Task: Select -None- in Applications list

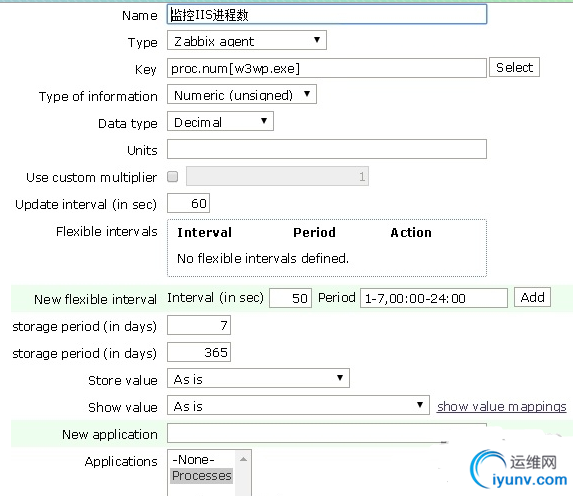Action: coord(193,459)
